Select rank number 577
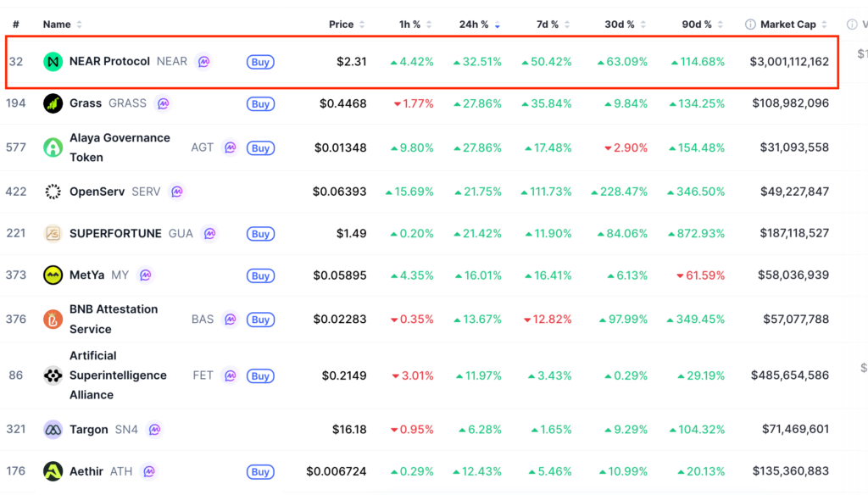 pos(16,147)
